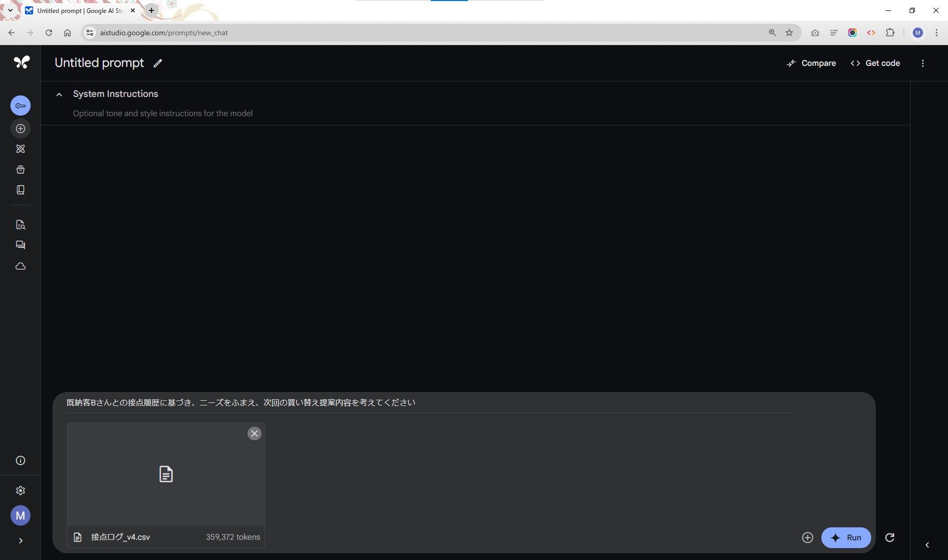Create a new prompt with the plus sidebar icon

point(20,129)
